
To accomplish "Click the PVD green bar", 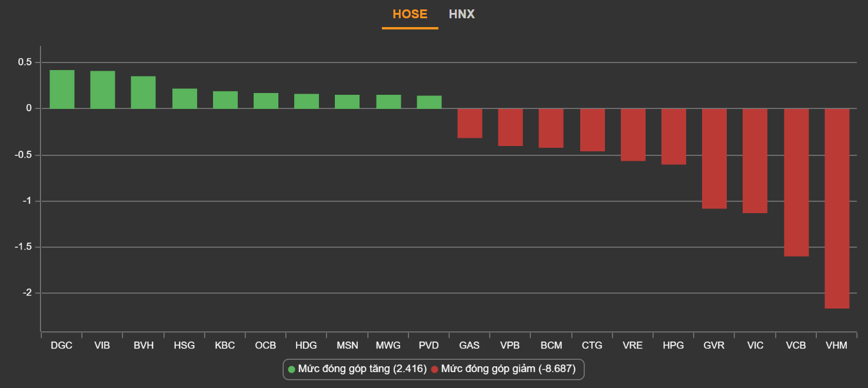I will click(429, 102).
